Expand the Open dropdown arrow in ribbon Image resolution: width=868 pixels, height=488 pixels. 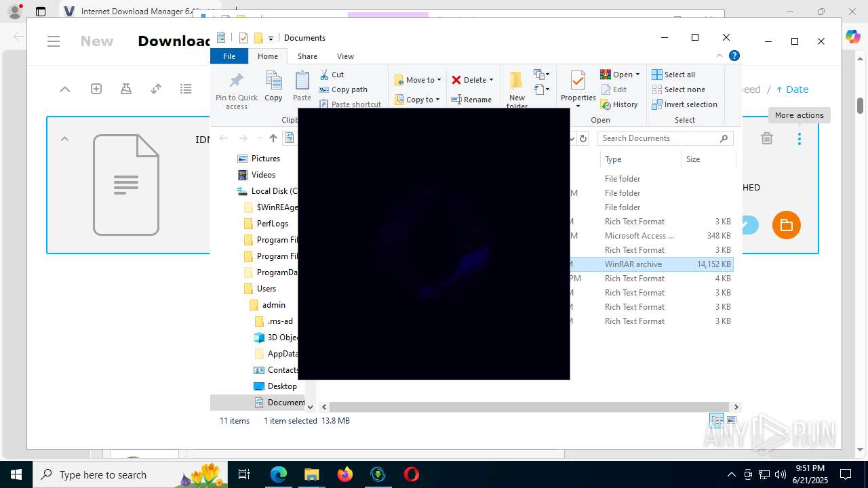(x=637, y=75)
